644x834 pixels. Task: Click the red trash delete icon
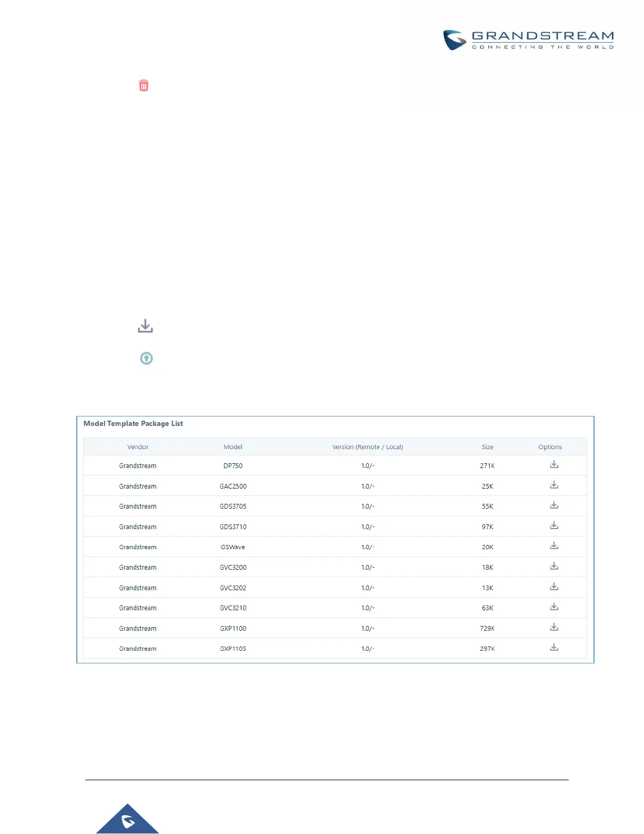144,85
